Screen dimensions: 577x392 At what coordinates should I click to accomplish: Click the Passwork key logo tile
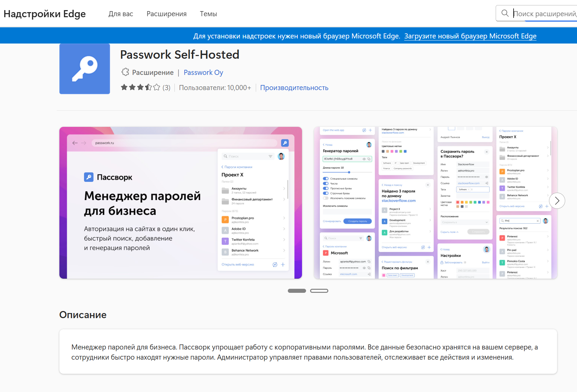(x=85, y=69)
